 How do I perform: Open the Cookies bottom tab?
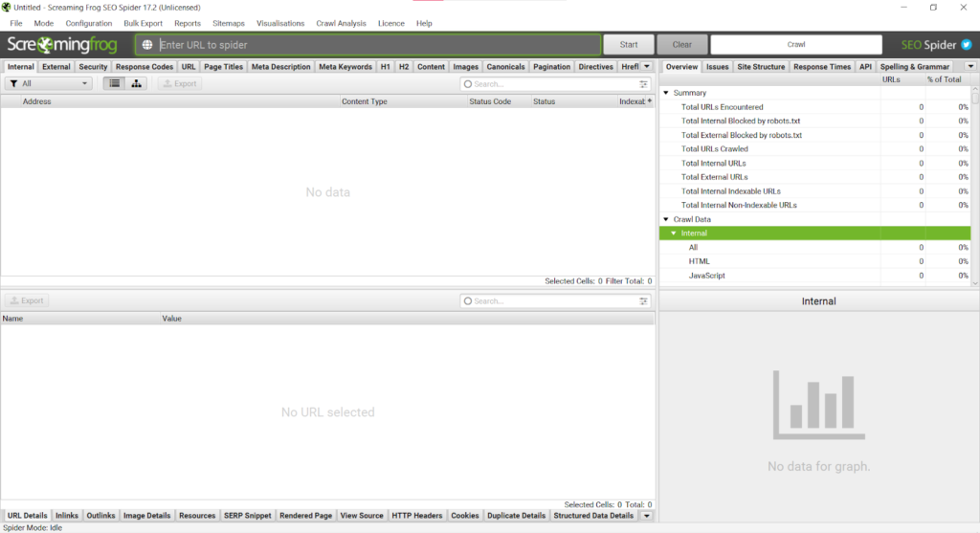click(465, 516)
